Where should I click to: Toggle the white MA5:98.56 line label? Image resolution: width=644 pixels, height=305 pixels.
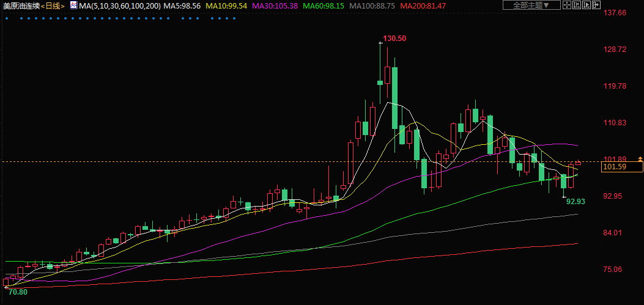tap(182, 5)
